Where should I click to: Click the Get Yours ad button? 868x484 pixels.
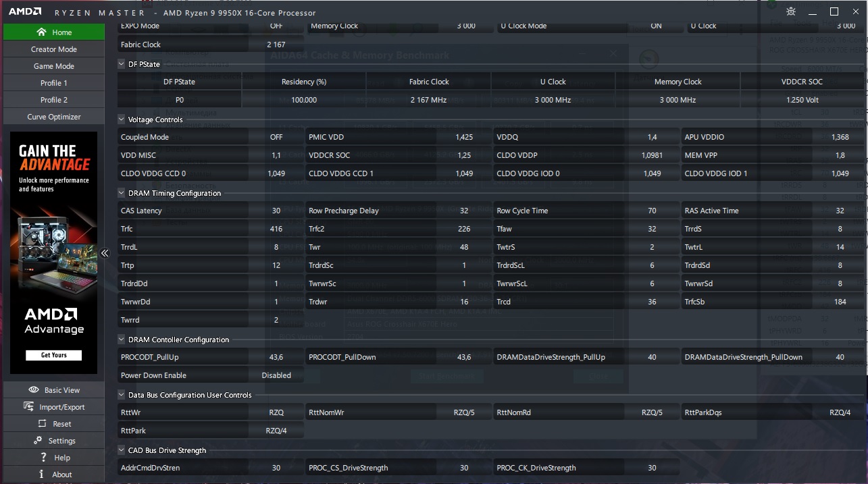pyautogui.click(x=53, y=355)
